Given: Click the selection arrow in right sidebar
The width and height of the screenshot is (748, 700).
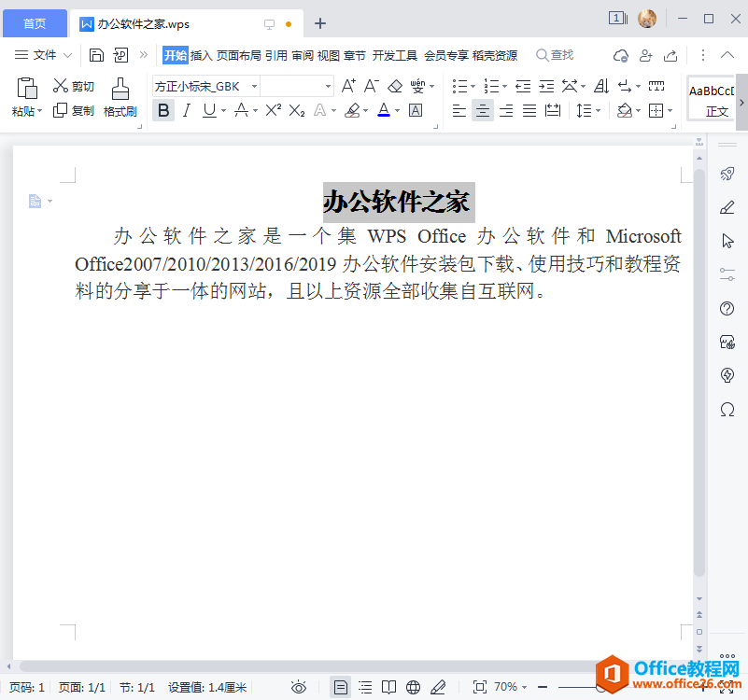Looking at the screenshot, I should click(x=727, y=242).
